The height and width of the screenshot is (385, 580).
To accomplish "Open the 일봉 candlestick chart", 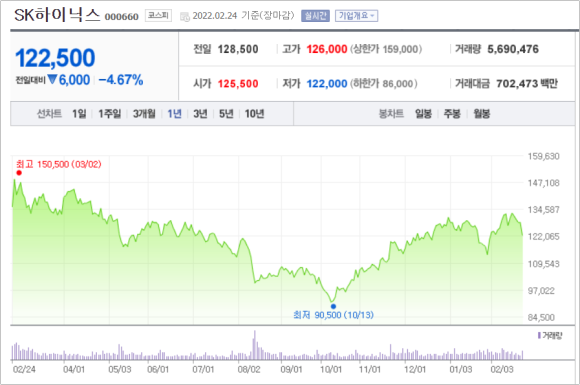I will (423, 114).
